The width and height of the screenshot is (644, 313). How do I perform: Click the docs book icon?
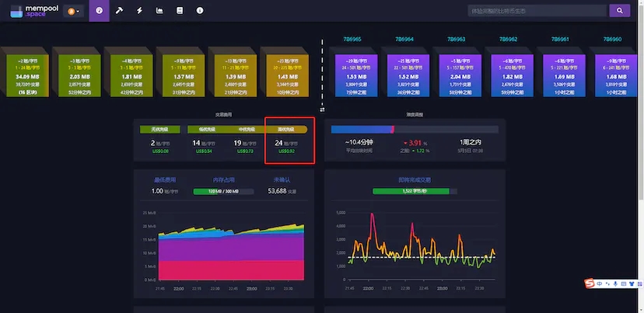tap(180, 11)
